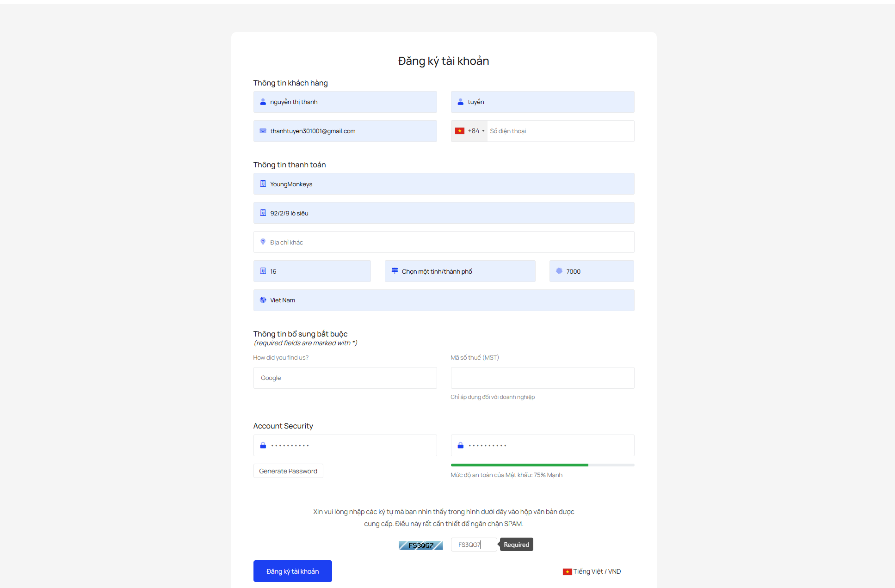This screenshot has width=895, height=588.
Task: Click the Mã số thuế (MST) input field
Action: click(542, 378)
